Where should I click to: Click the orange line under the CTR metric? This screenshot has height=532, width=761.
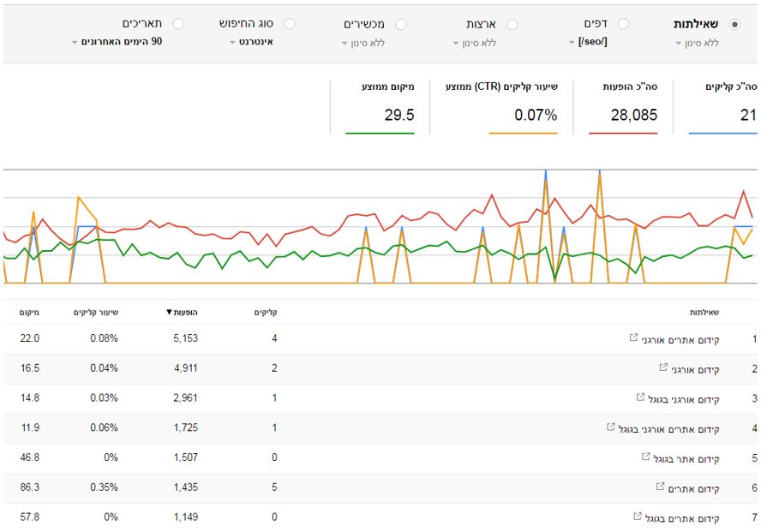pyautogui.click(x=523, y=133)
